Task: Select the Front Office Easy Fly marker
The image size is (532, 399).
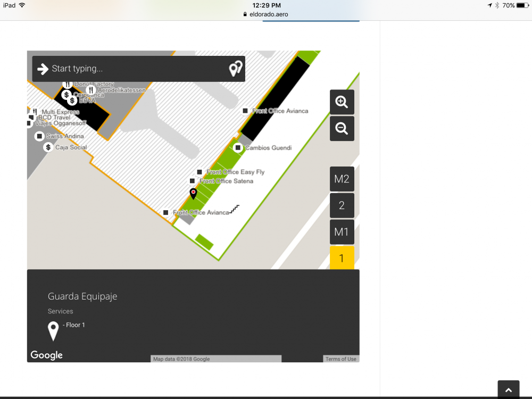Action: pos(199,172)
